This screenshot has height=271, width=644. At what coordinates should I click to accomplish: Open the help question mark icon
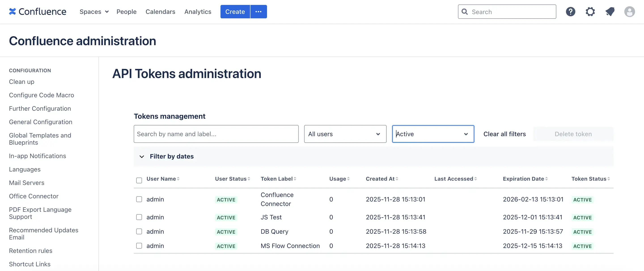click(x=570, y=11)
